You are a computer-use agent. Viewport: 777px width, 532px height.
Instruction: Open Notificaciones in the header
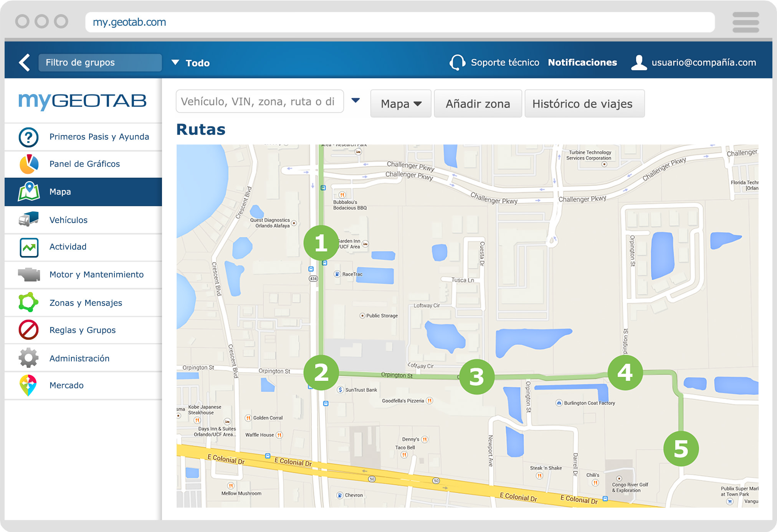coord(582,63)
